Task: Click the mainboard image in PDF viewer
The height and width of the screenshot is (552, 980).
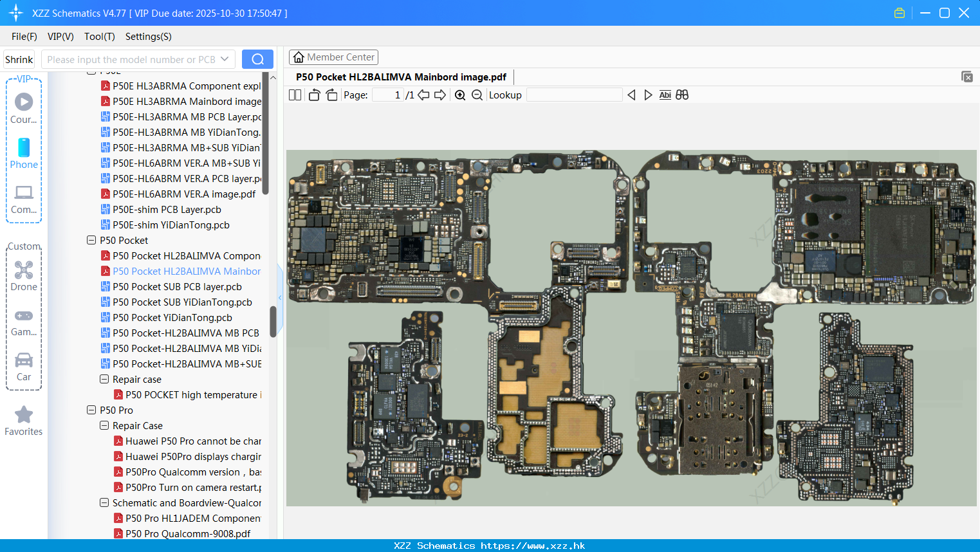Action: coord(631,328)
